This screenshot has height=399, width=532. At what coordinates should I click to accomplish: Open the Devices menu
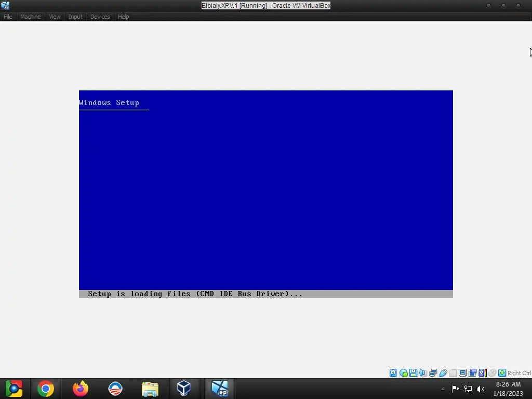[x=100, y=17]
